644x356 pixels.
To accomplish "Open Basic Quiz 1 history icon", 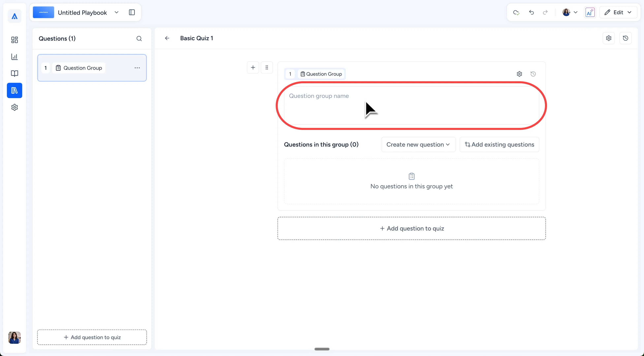I will pos(626,38).
